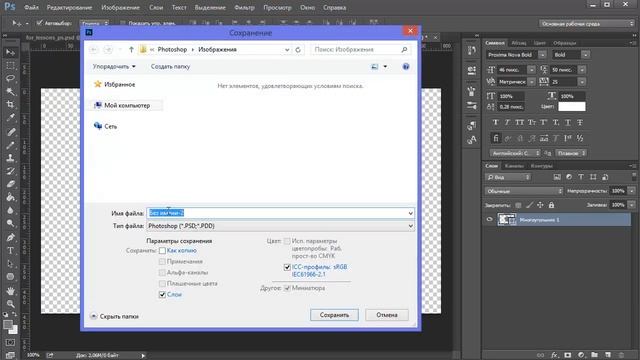Image resolution: width=640 pixels, height=360 pixels.
Task: Select the Clone Stamp tool
Action: 10,158
